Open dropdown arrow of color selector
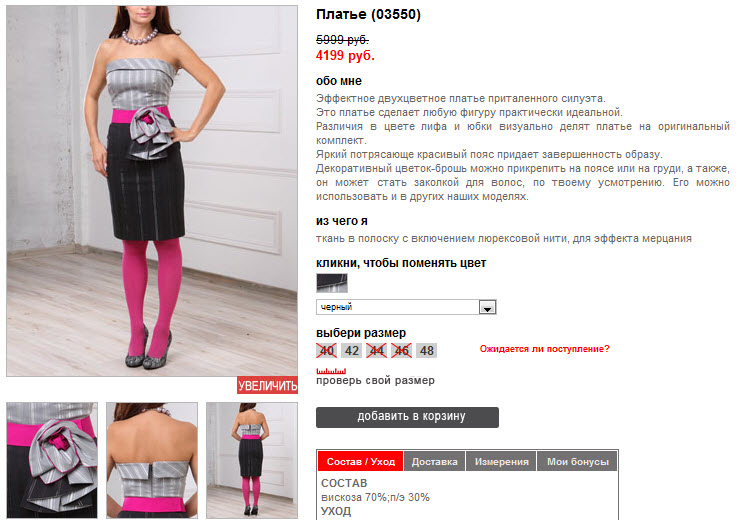The image size is (745, 520). pos(487,308)
